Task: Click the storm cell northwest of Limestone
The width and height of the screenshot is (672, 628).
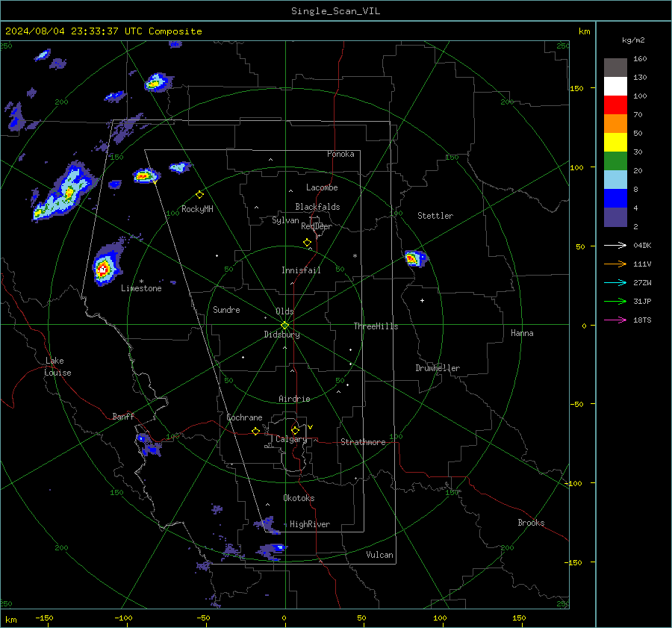Action: pos(105,267)
